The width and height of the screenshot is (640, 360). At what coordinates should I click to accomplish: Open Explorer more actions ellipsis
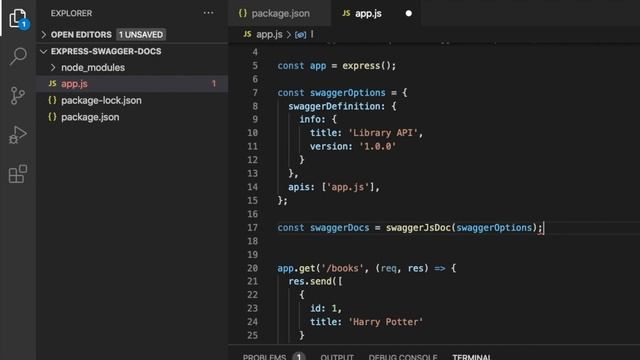208,13
